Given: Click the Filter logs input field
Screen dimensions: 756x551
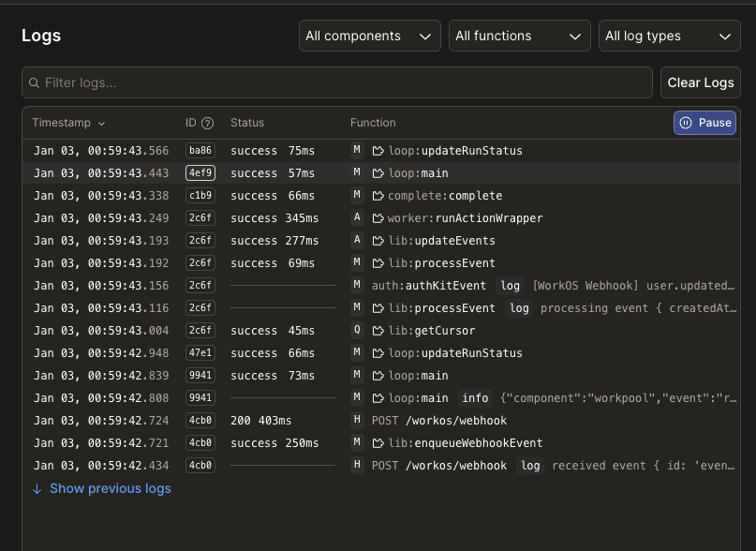Looking at the screenshot, I should pos(337,82).
